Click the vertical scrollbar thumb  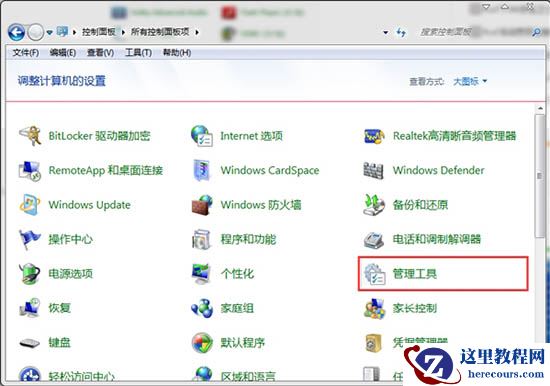tap(539, 177)
